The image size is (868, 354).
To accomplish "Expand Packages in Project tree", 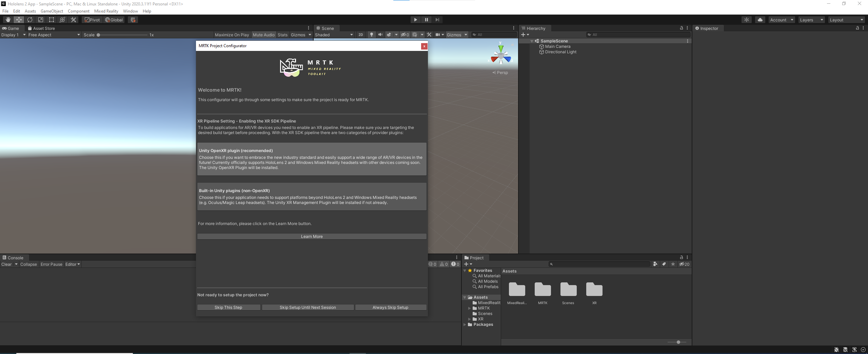I will tap(465, 324).
